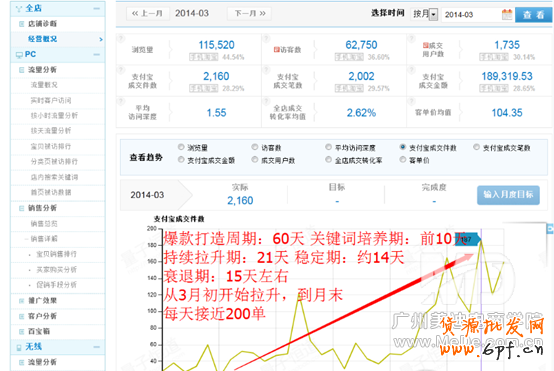The image size is (554, 371).
Task: Open 首页被访数据 in the sidebar
Action: click(51, 193)
